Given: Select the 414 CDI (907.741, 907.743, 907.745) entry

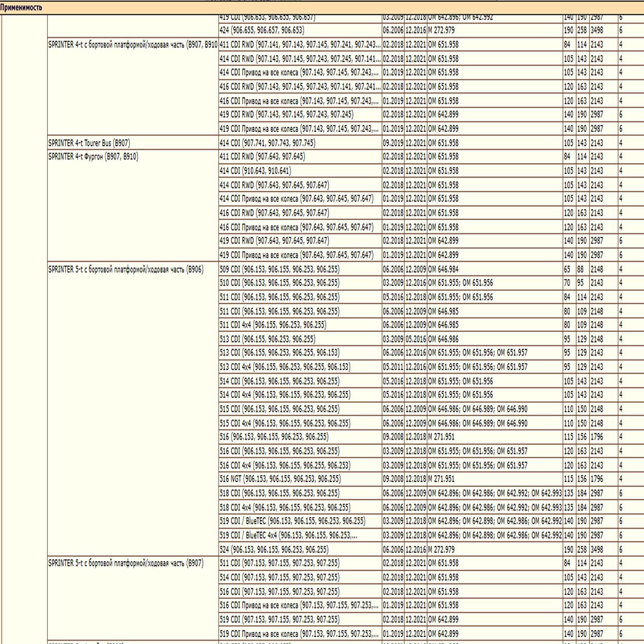Looking at the screenshot, I should pyautogui.click(x=267, y=143).
